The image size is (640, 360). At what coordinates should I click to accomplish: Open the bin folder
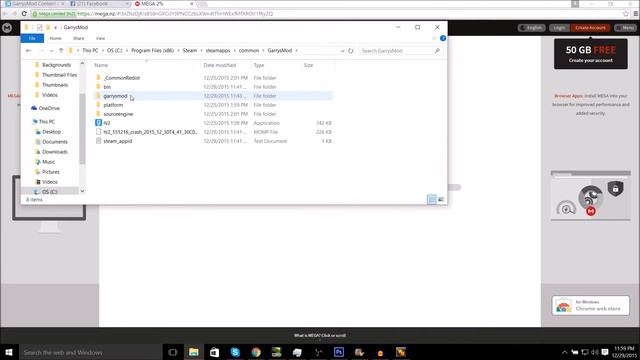(x=107, y=87)
